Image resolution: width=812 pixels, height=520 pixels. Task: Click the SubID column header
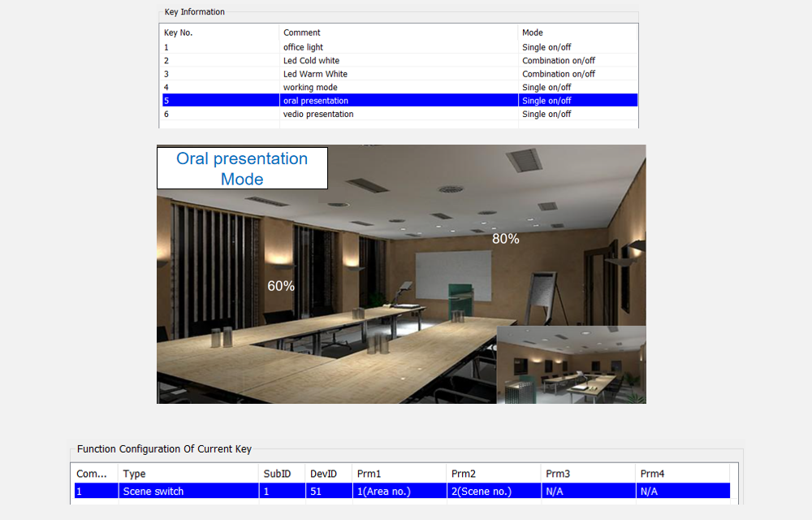(x=282, y=474)
